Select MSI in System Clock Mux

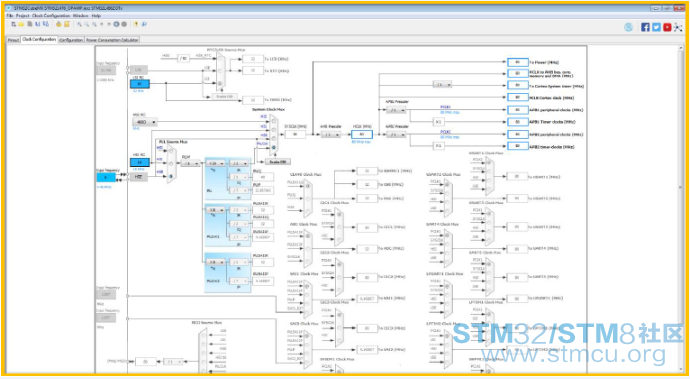[274, 121]
